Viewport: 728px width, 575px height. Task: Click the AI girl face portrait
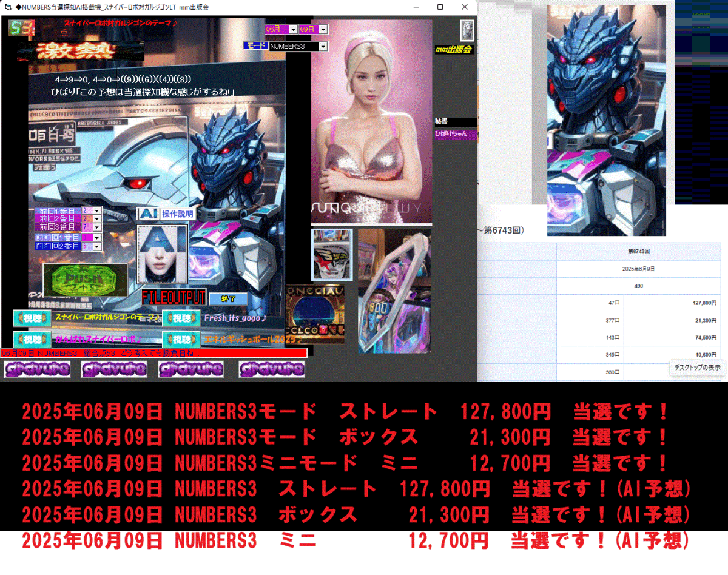[161, 255]
